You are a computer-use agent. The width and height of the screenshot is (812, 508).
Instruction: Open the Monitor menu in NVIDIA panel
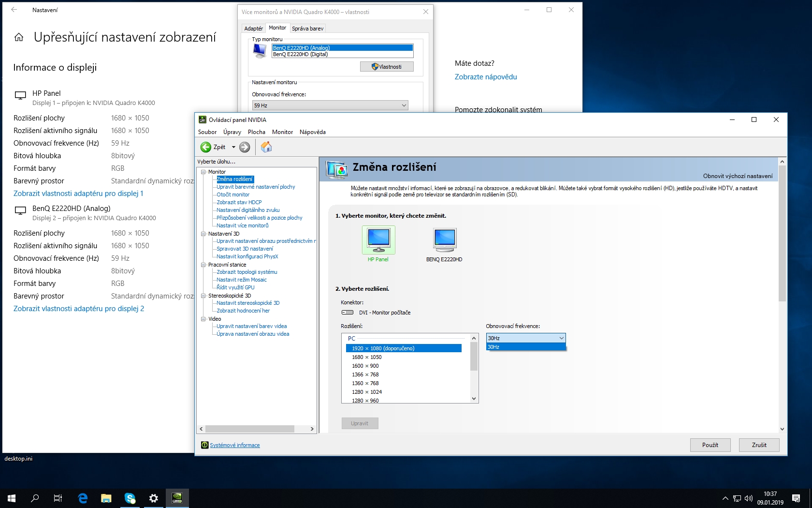(x=282, y=132)
